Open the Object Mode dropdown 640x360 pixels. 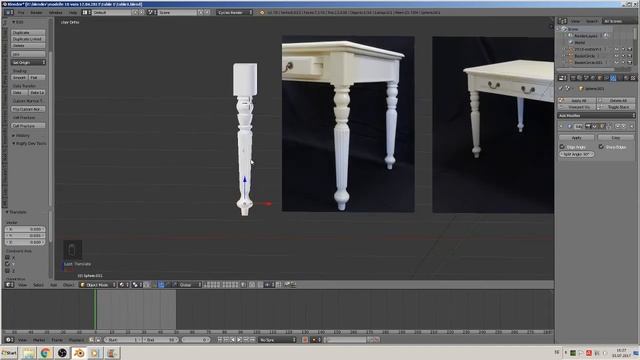(x=97, y=285)
